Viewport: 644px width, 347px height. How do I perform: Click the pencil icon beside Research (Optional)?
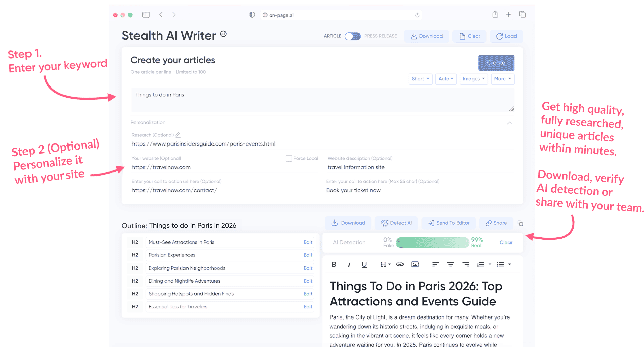(x=178, y=135)
